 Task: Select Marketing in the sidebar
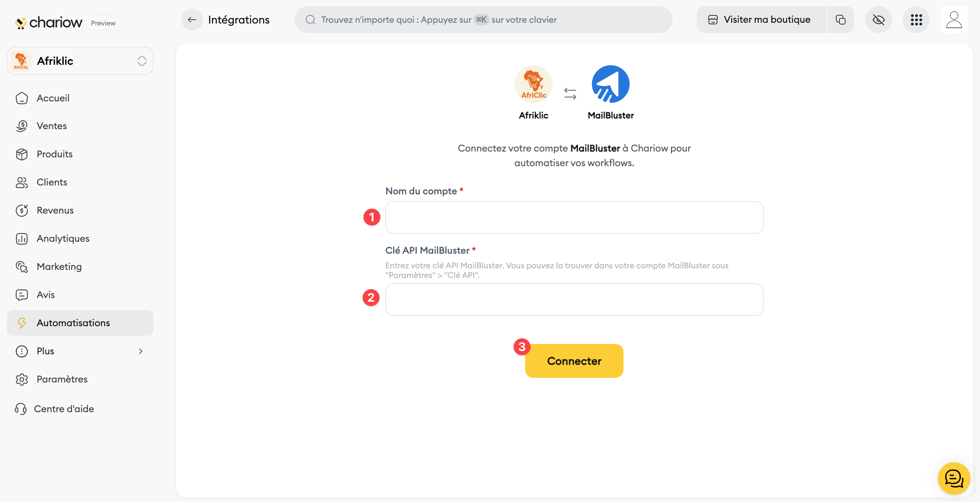(x=59, y=267)
